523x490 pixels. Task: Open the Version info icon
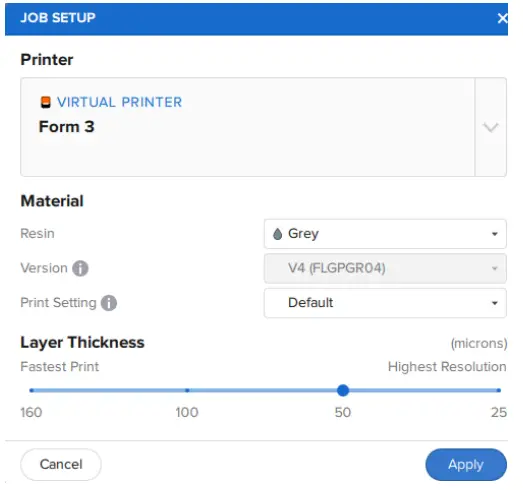[80, 268]
